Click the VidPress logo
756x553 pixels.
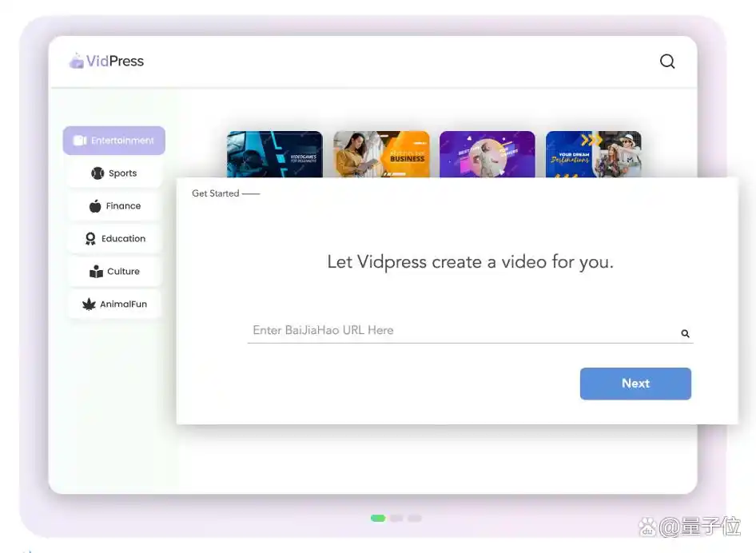pyautogui.click(x=106, y=61)
